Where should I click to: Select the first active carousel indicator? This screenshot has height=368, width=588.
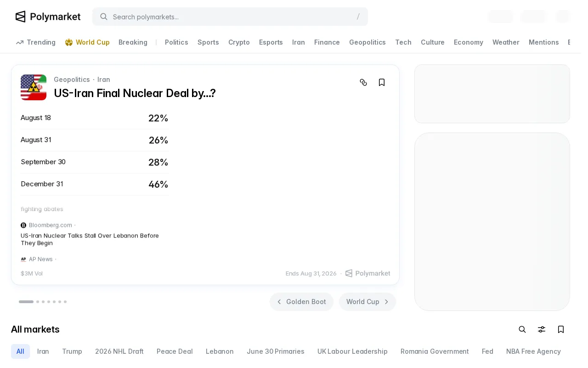[x=26, y=302]
